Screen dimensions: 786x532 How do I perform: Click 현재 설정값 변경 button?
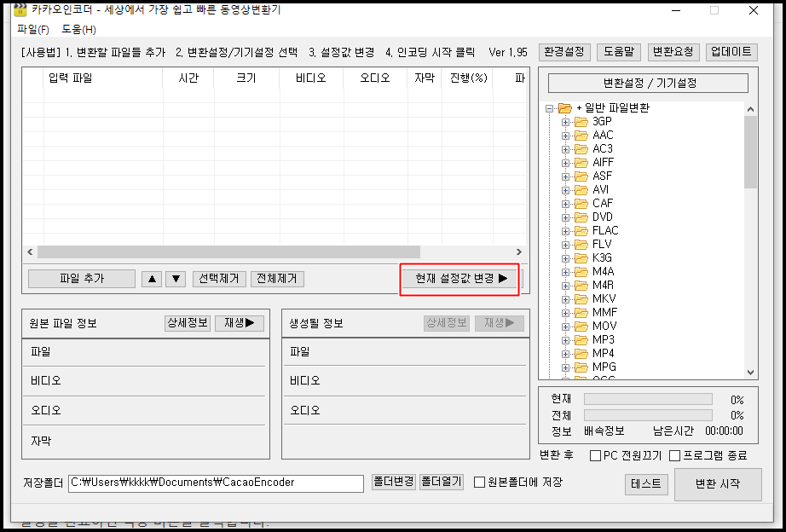pos(460,279)
